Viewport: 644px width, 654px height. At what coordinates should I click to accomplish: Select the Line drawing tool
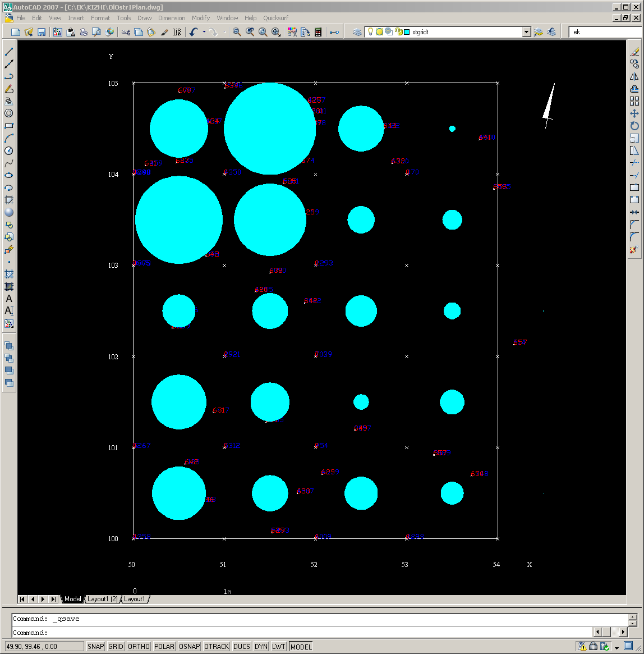click(x=9, y=52)
